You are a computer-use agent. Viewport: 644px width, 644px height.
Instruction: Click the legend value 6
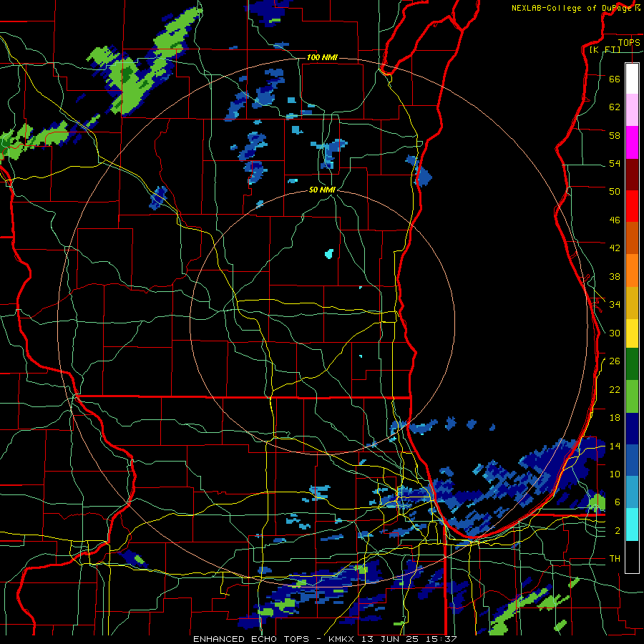pyautogui.click(x=618, y=502)
